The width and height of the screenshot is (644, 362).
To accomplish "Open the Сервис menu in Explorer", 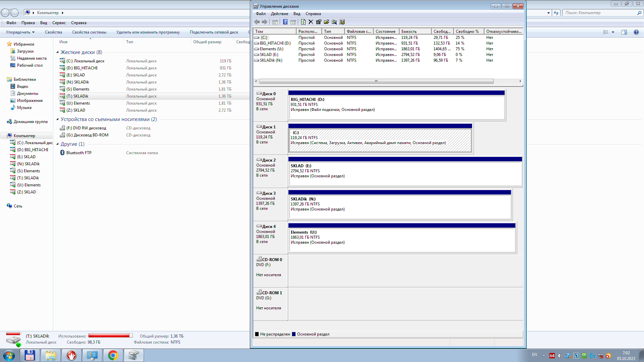I will click(x=59, y=23).
